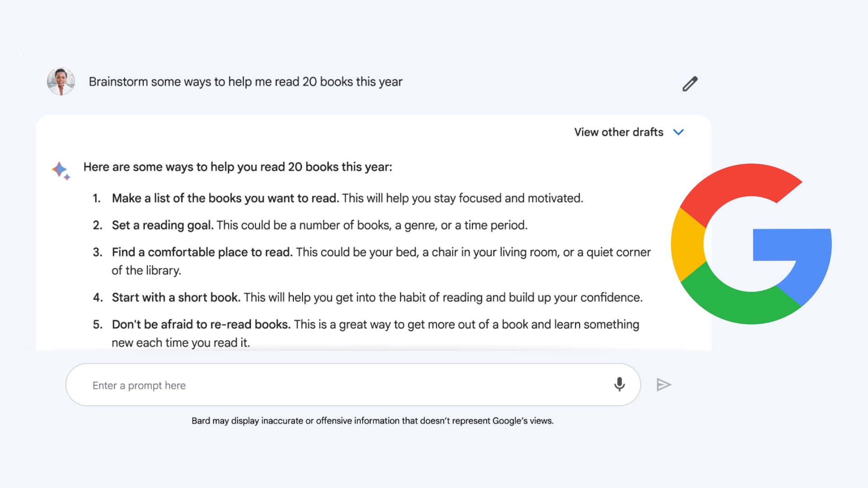Click the user profile avatar
This screenshot has width=868, height=488.
[61, 81]
